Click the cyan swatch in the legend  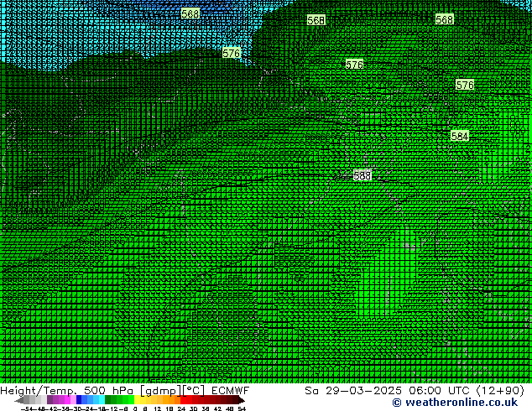(102, 399)
